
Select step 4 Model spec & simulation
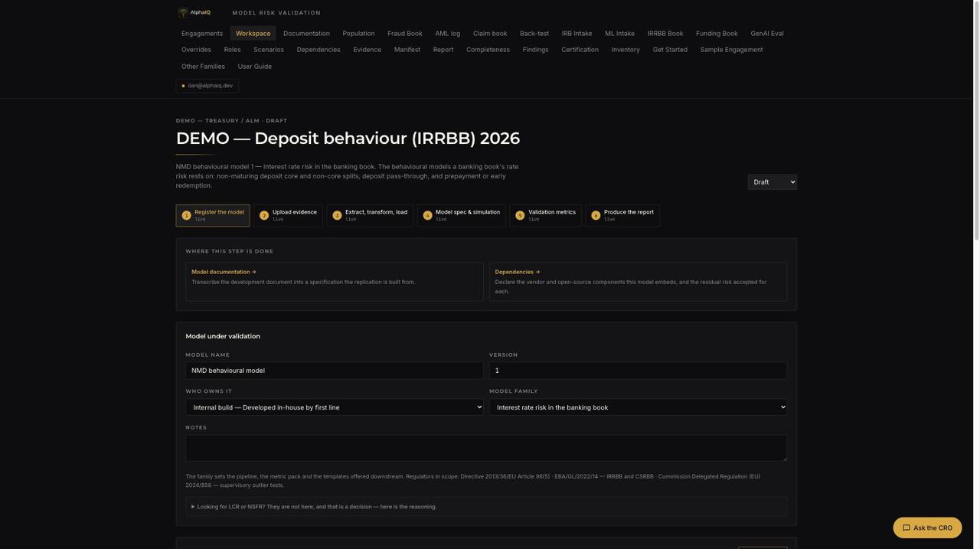coord(462,216)
